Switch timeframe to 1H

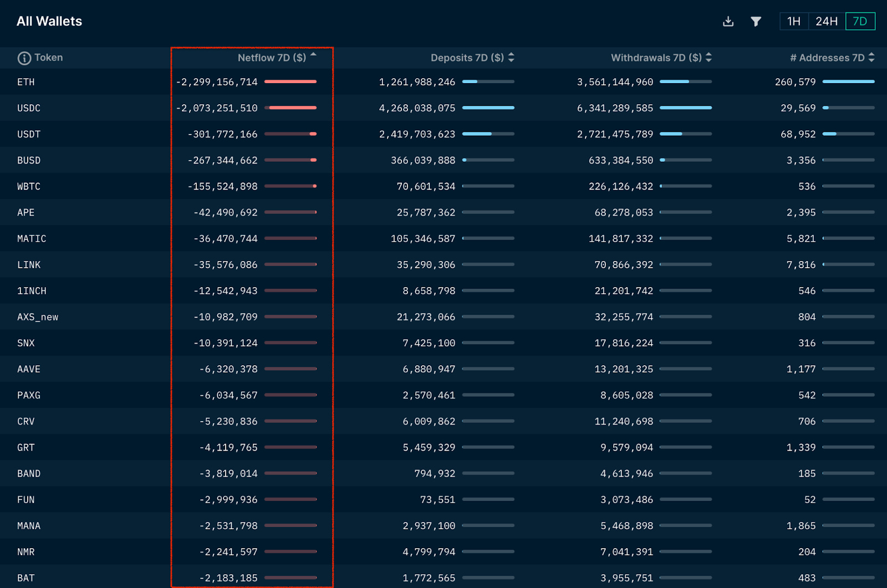794,22
